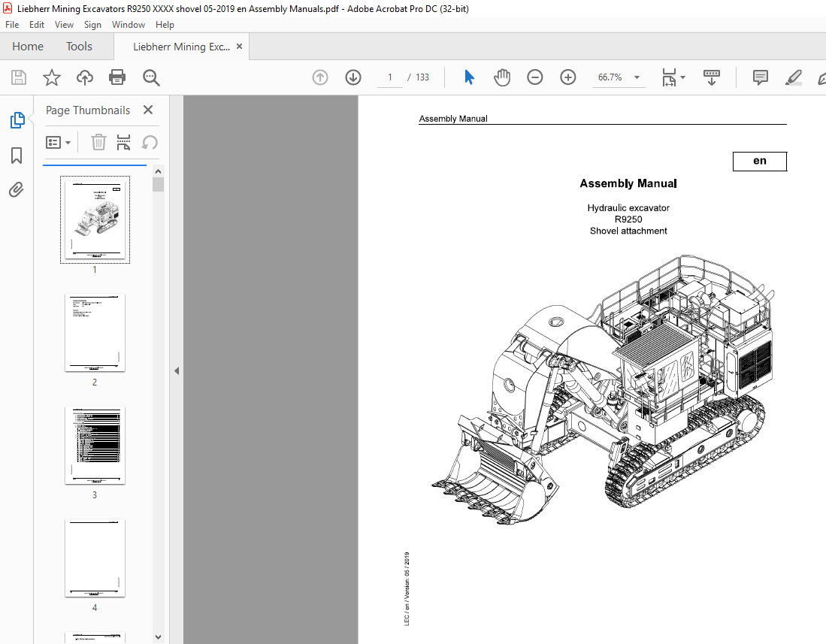Click thumbnail scrollbar down arrow
Image resolution: width=826 pixels, height=644 pixels.
pyautogui.click(x=158, y=638)
